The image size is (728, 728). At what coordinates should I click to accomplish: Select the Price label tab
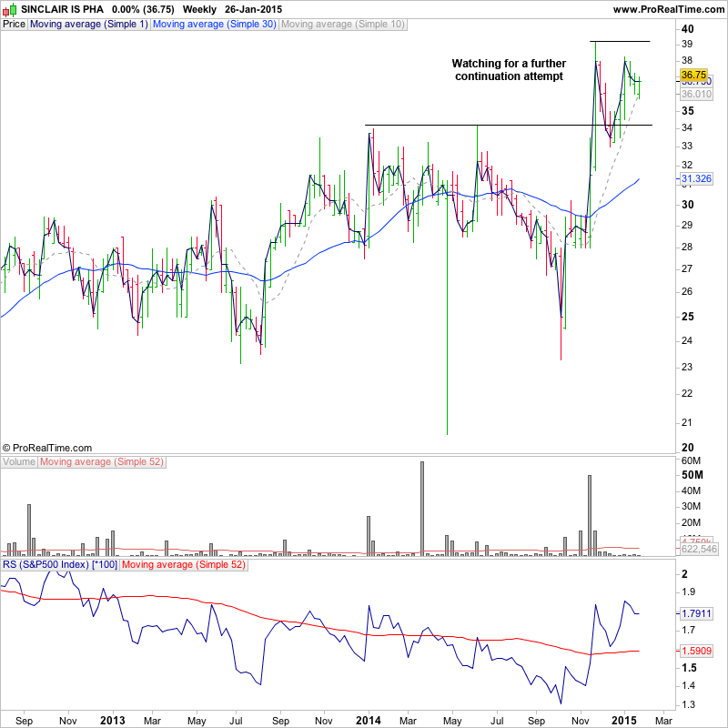pos(14,25)
